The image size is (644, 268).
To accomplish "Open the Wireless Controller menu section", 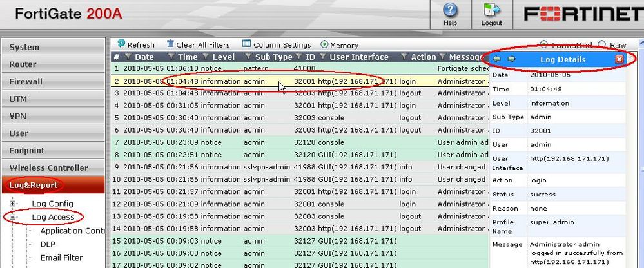I will pyautogui.click(x=54, y=167).
